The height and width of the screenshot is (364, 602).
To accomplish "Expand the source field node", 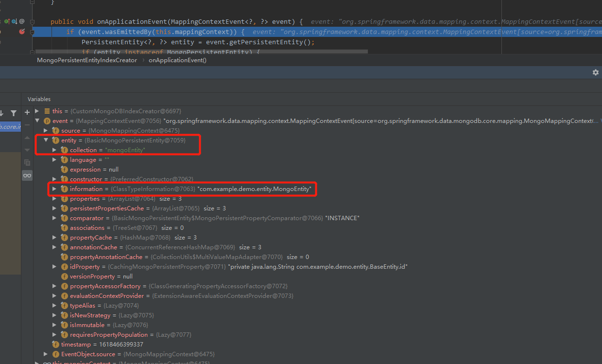I will coord(46,131).
